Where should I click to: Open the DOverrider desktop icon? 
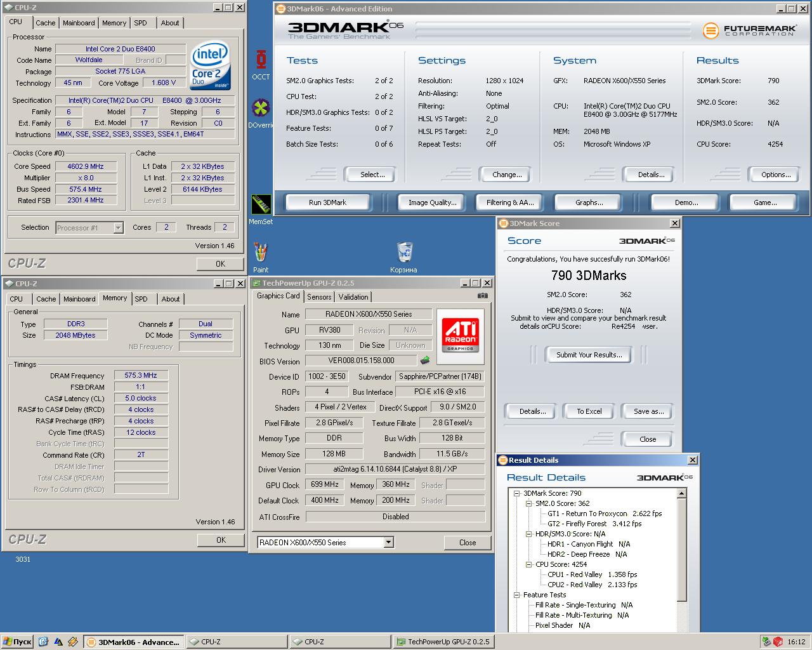261,114
